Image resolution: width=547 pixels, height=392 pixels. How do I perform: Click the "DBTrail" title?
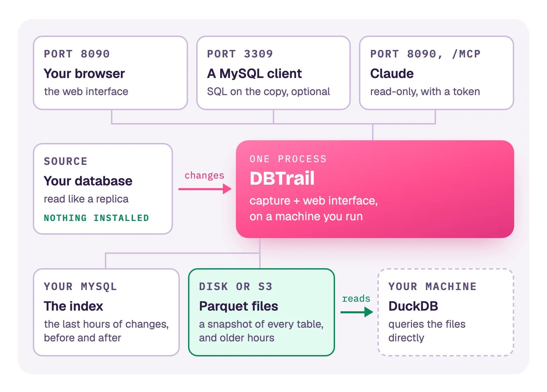[x=282, y=178]
